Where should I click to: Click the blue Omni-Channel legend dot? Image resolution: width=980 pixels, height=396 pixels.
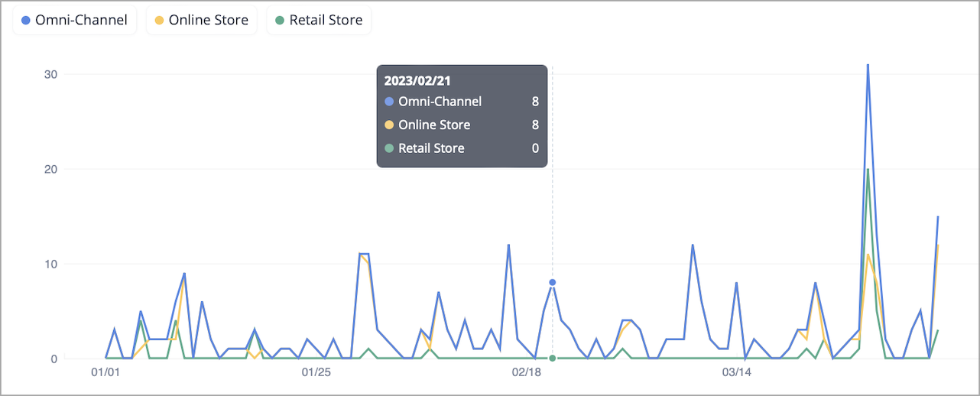click(x=27, y=21)
